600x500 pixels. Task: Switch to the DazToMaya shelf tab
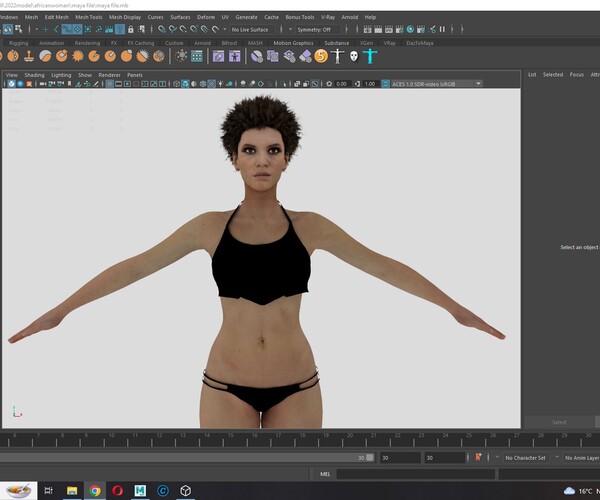(x=420, y=43)
